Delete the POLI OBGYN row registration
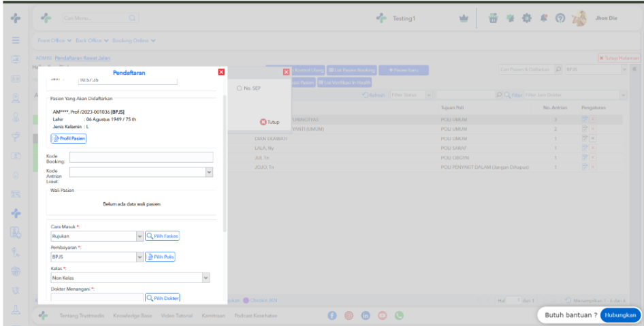The image size is (644, 326). (x=593, y=158)
